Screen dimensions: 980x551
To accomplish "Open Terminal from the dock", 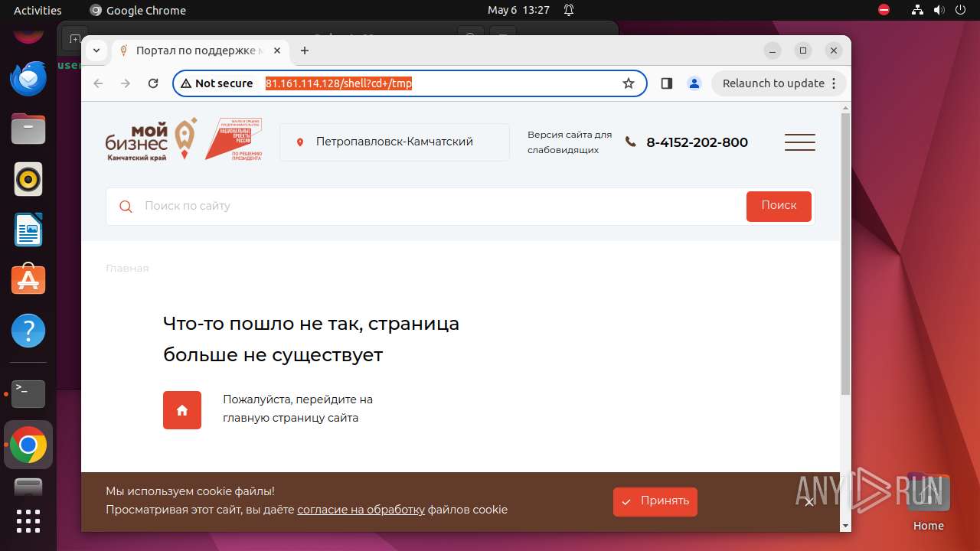I will coord(28,393).
